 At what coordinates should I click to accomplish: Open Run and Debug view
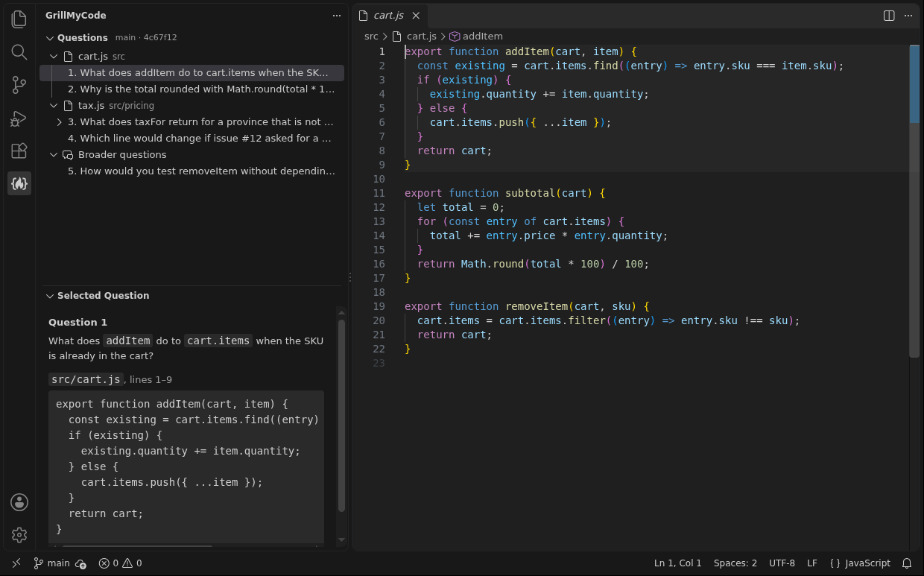pos(19,118)
